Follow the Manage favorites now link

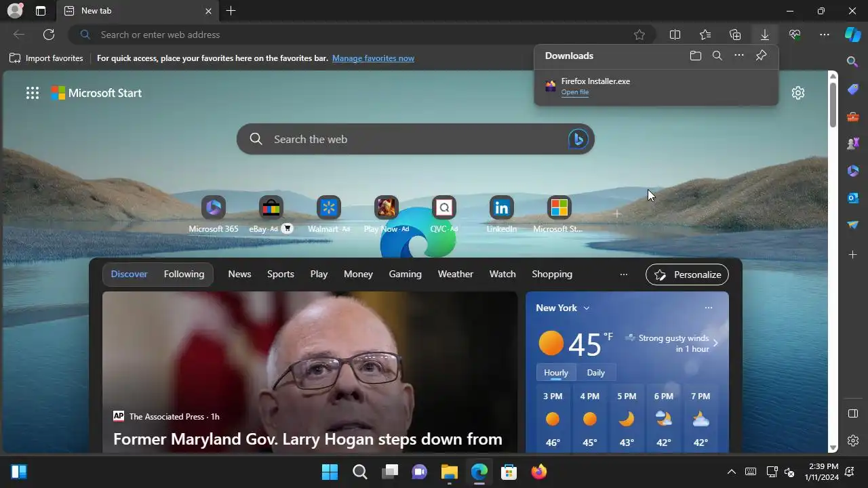(x=373, y=58)
